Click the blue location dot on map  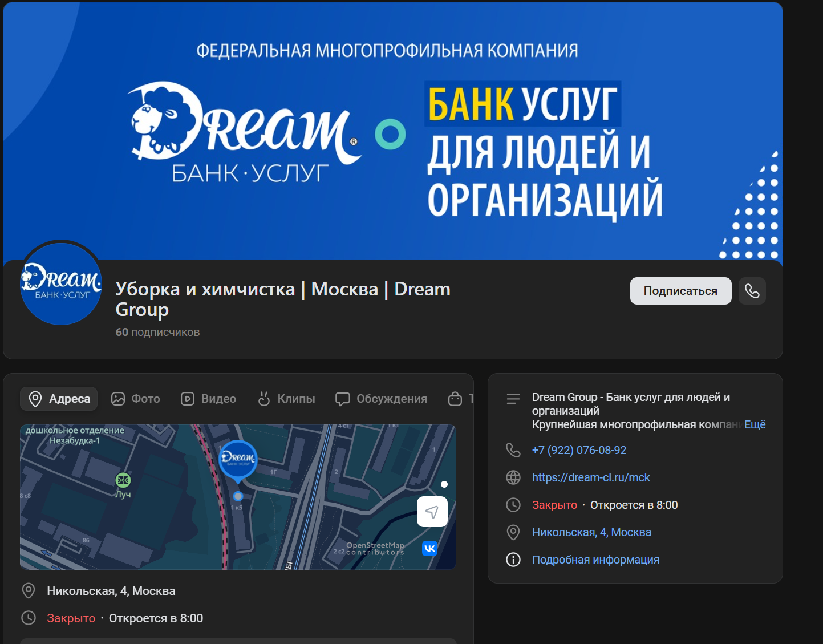click(238, 496)
